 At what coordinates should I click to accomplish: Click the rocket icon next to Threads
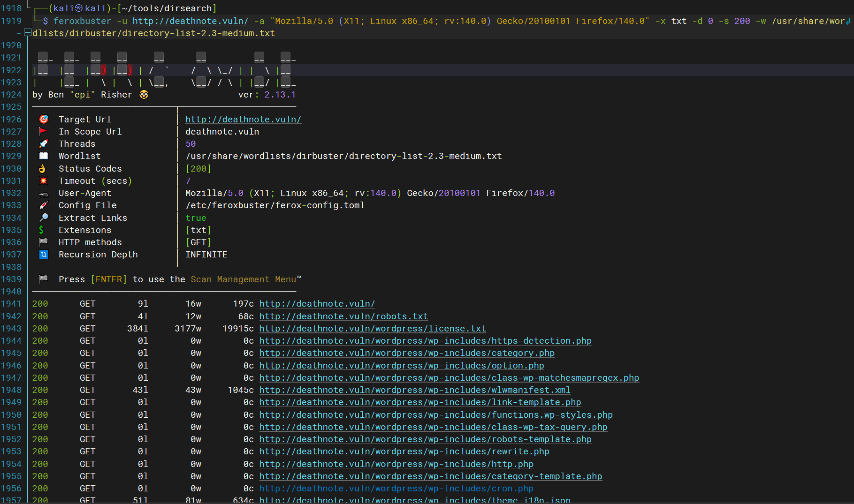[x=44, y=143]
